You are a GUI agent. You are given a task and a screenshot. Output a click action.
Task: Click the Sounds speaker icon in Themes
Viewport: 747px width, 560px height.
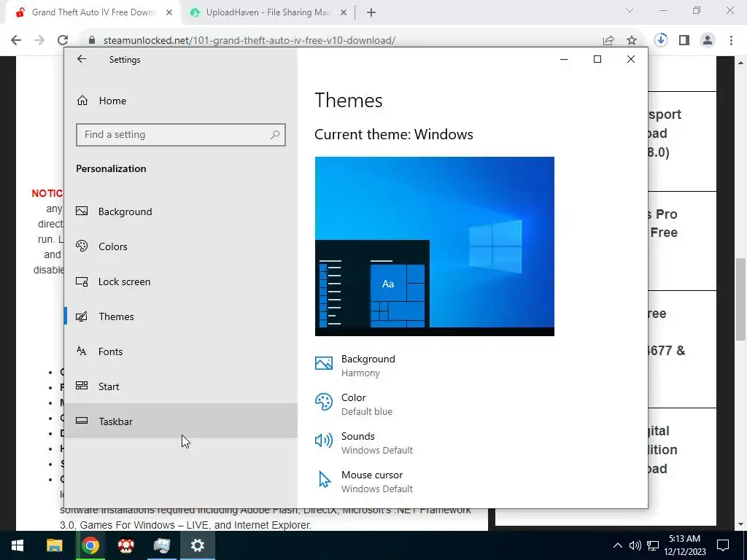[324, 440]
